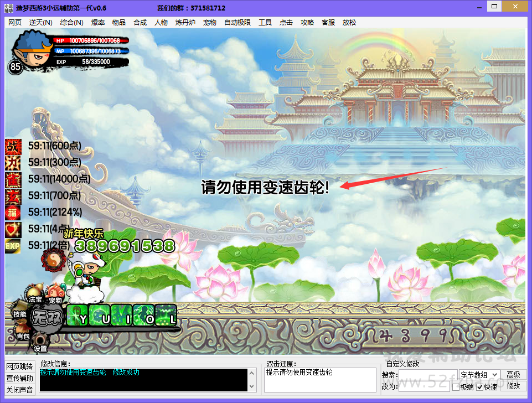This screenshot has height=403, width=532.
Task: Open the 炼丹炉 menu
Action: coord(185,23)
